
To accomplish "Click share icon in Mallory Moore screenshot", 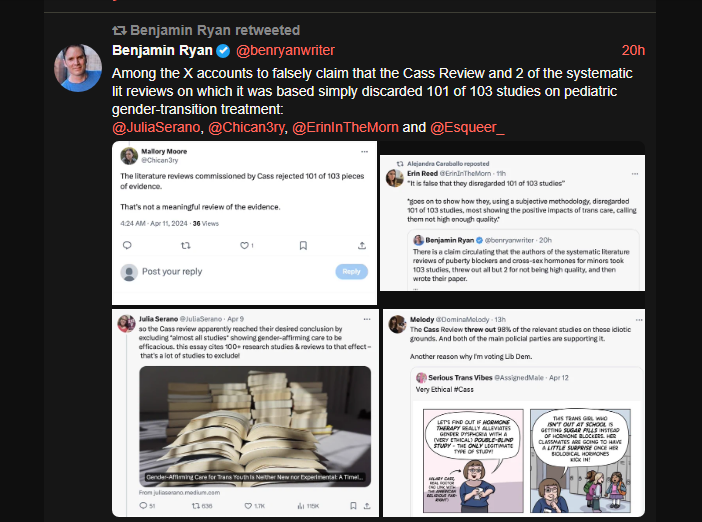I will pos(362,245).
